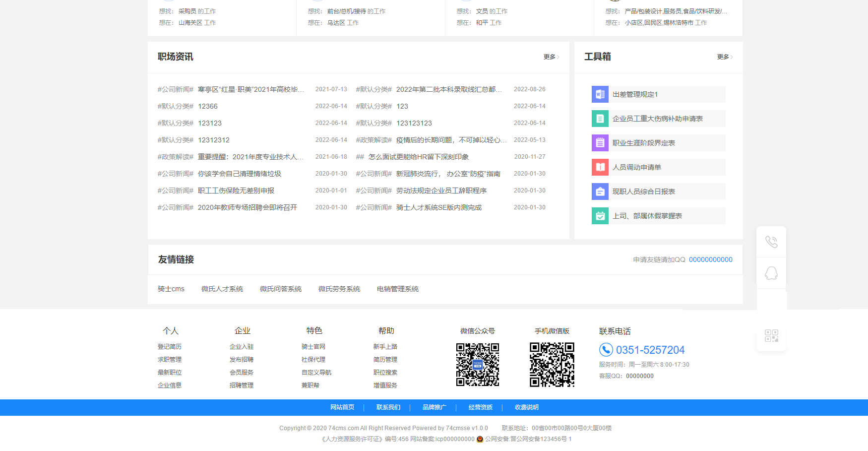Click 发布招聘 under 企业
The image size is (868, 451).
[x=242, y=360]
